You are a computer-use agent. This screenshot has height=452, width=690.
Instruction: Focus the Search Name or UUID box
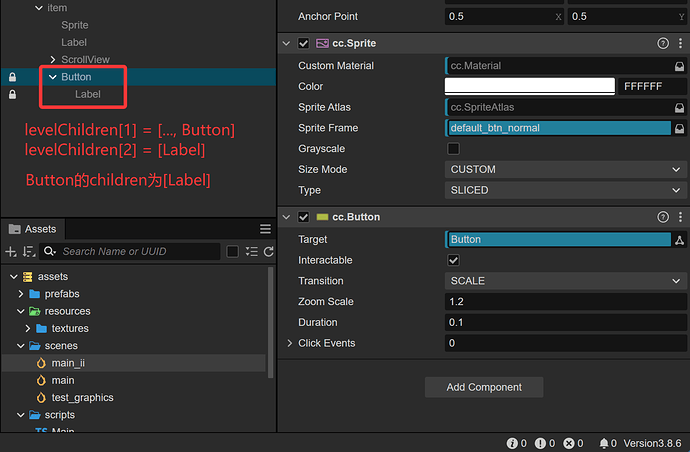tap(130, 252)
